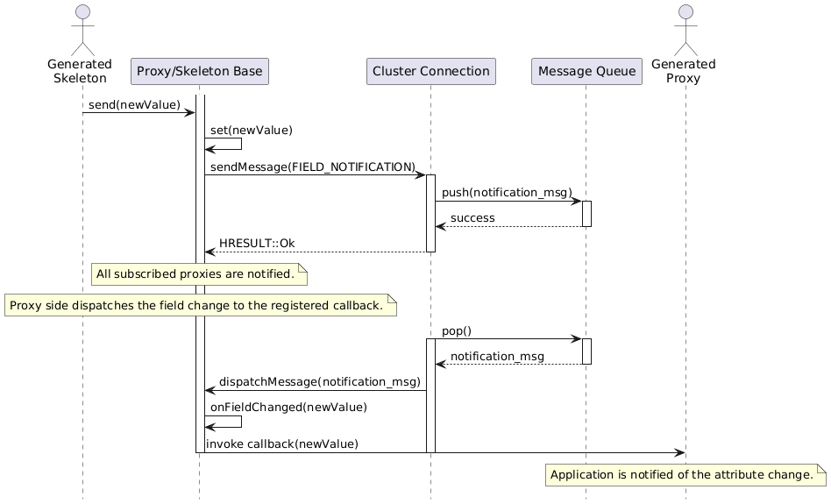Click the pop() message label
This screenshot has height=504, width=831.
(x=457, y=331)
